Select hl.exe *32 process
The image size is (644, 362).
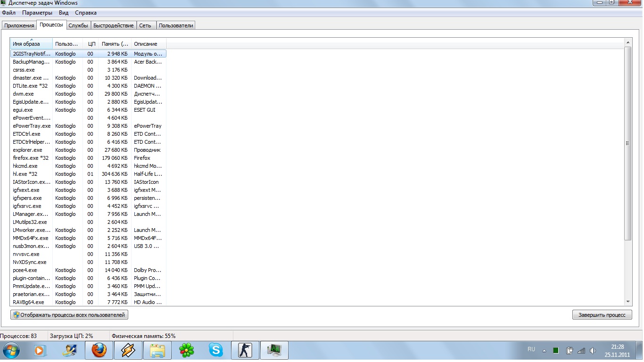tap(88, 174)
